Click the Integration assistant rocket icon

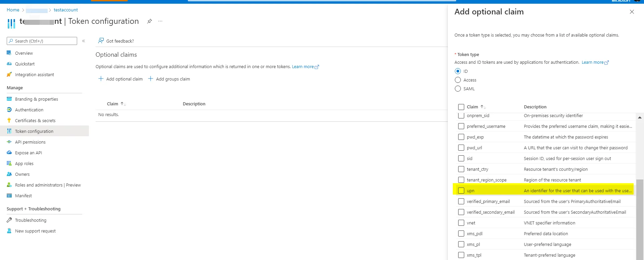pyautogui.click(x=9, y=74)
